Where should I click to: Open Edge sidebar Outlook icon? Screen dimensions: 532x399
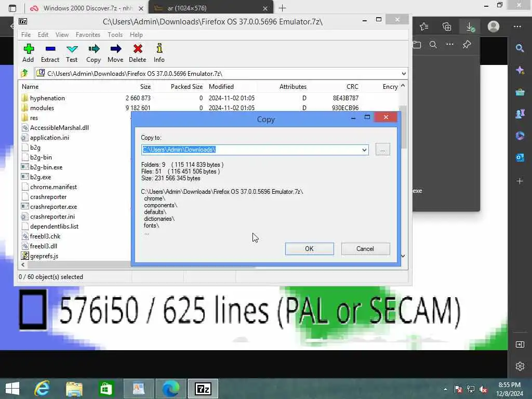(520, 157)
